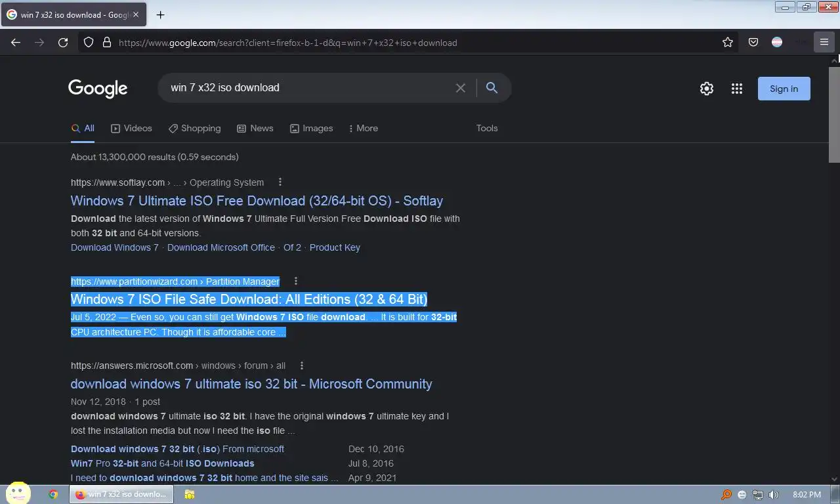840x504 pixels.
Task: Select Firefox window in the taskbar
Action: 121,494
